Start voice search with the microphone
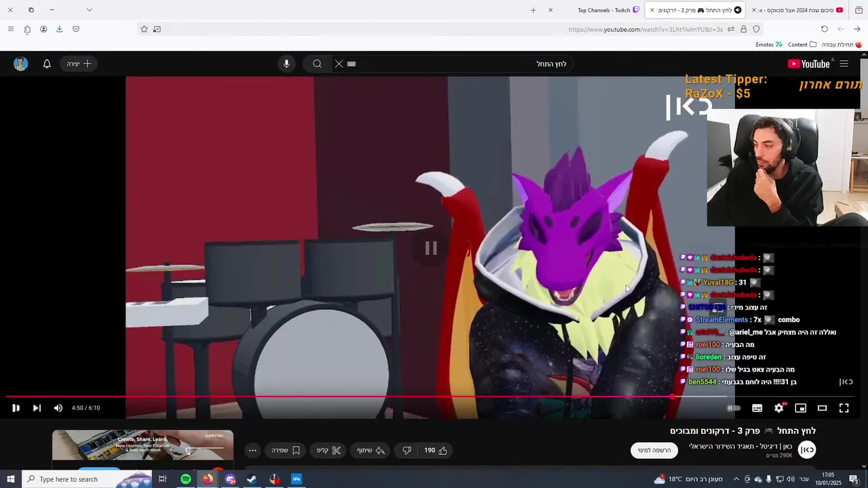 click(x=286, y=64)
